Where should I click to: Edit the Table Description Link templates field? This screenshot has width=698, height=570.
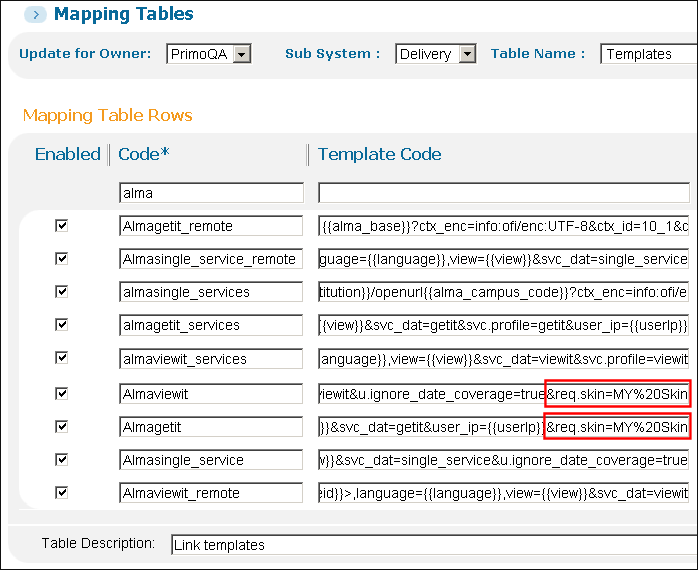pos(430,545)
